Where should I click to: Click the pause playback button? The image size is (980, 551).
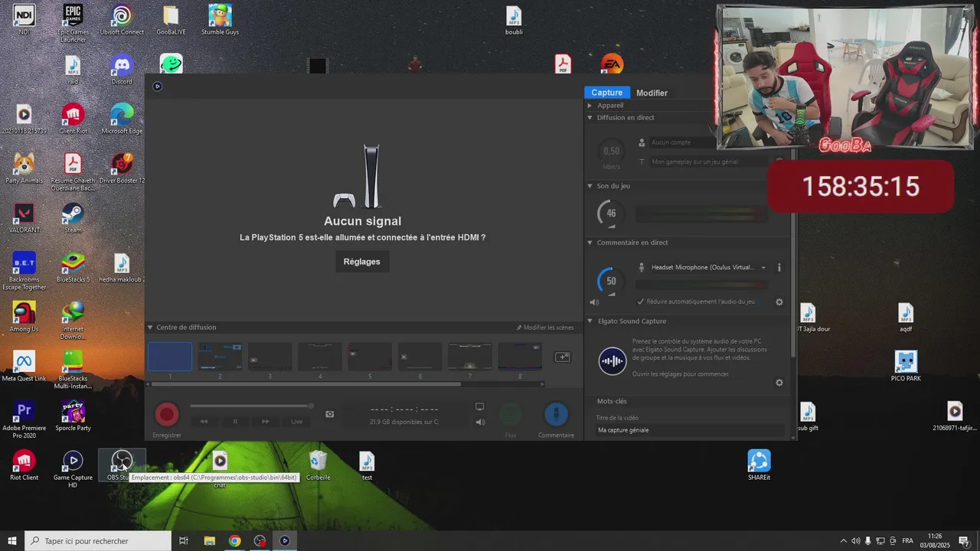coord(235,422)
